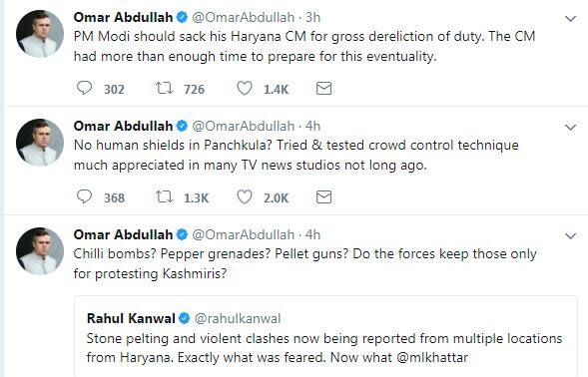Viewport: 588px width, 377px height.
Task: Open the 3h timestamp of the first tweet
Action: (312, 17)
